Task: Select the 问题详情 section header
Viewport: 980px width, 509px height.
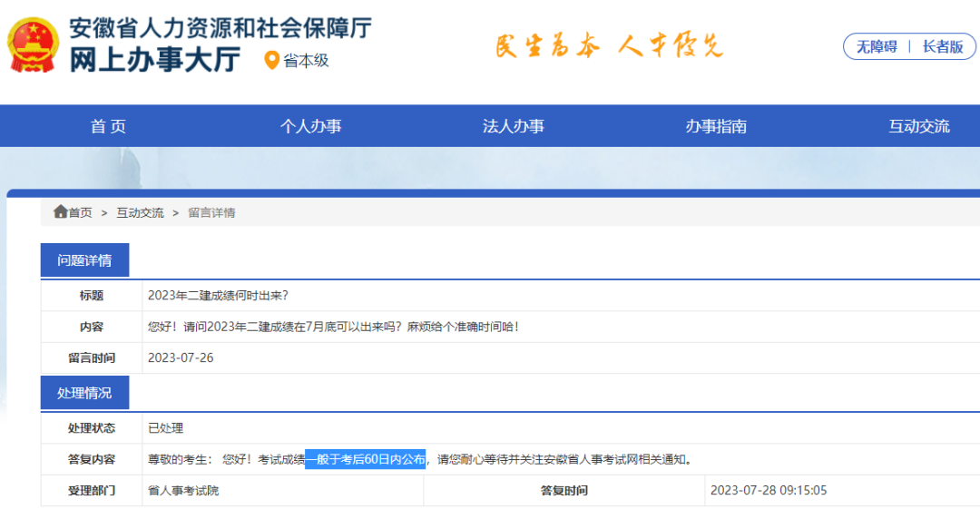Action: [x=84, y=260]
